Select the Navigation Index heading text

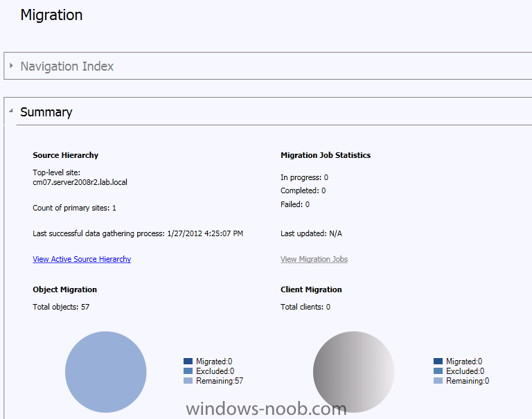coord(66,66)
